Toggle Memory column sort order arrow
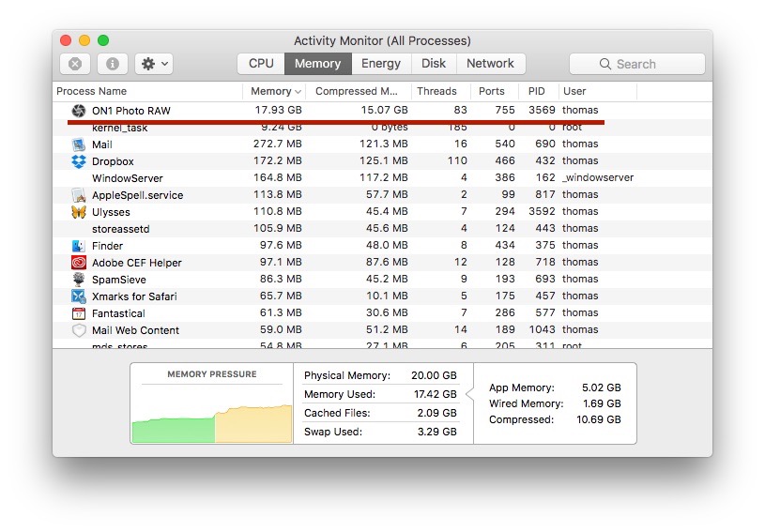Screen dimensions: 765x532 click(298, 92)
